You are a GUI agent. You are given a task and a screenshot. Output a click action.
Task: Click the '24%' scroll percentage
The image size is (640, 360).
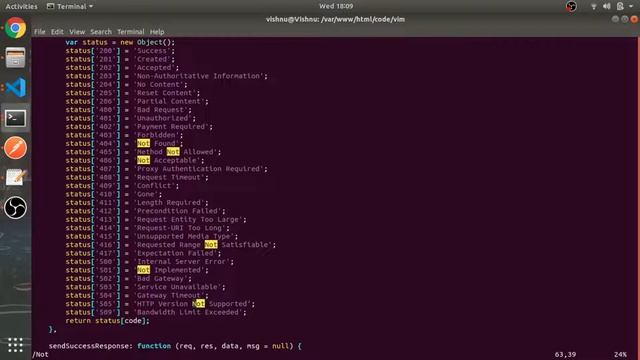coord(620,355)
